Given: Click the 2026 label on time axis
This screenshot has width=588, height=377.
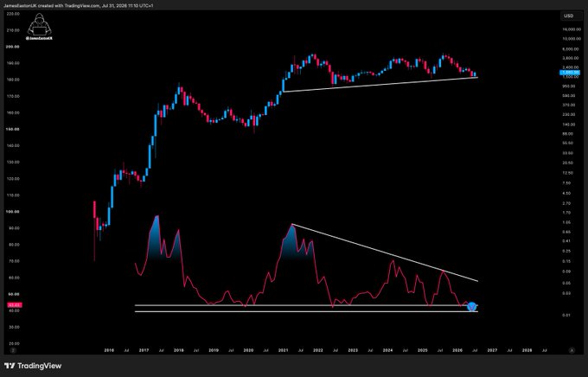Looking at the screenshot, I should pyautogui.click(x=457, y=350).
